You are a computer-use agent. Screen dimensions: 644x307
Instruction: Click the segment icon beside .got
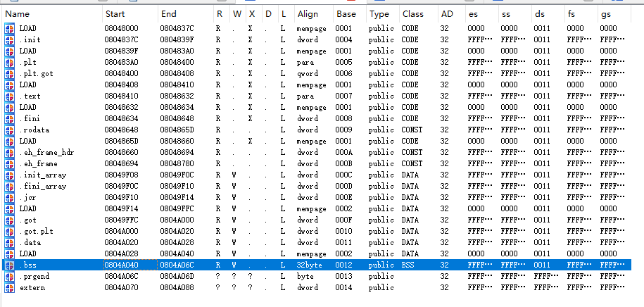[x=9, y=220]
